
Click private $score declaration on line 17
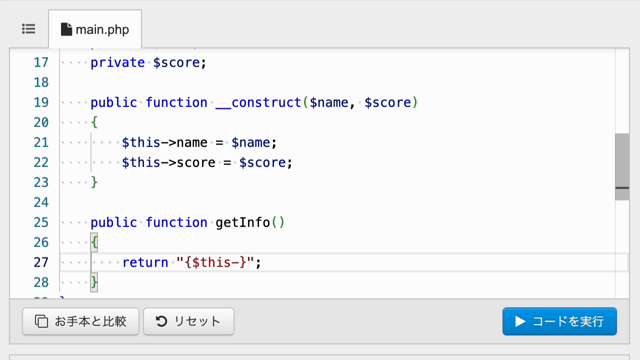pyautogui.click(x=149, y=62)
